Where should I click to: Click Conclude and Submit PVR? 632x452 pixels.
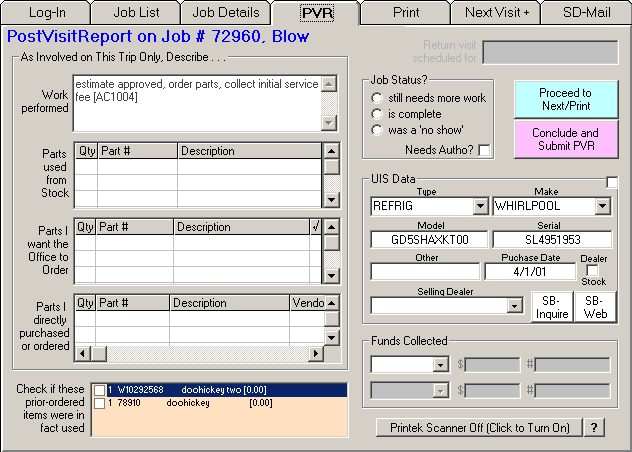pos(566,140)
